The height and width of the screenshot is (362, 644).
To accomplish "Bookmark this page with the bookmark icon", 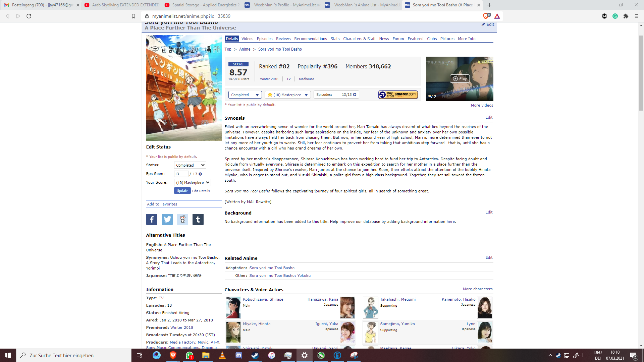I will point(133,16).
